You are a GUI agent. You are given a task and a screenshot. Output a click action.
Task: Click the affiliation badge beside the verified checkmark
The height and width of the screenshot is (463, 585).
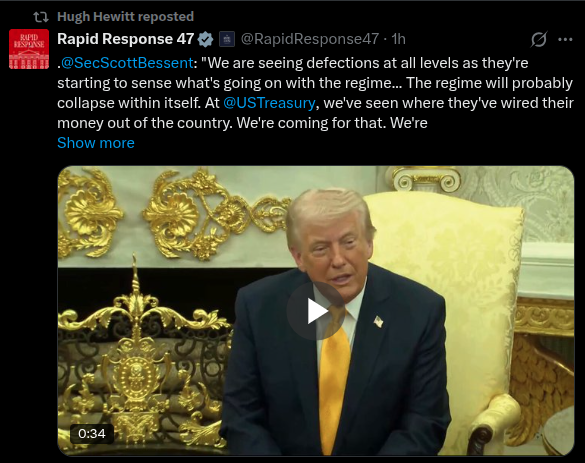[x=227, y=39]
